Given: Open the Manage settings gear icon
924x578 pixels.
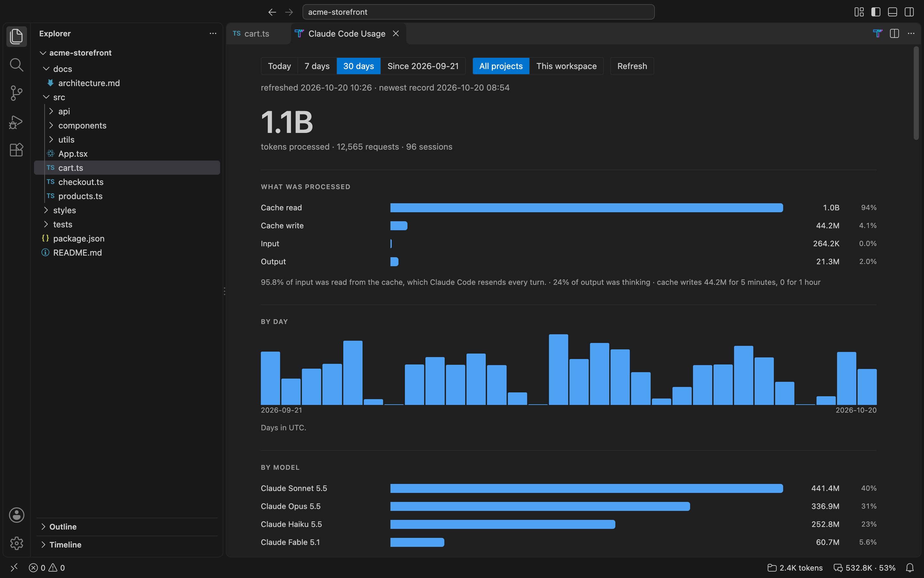Looking at the screenshot, I should coord(16,543).
